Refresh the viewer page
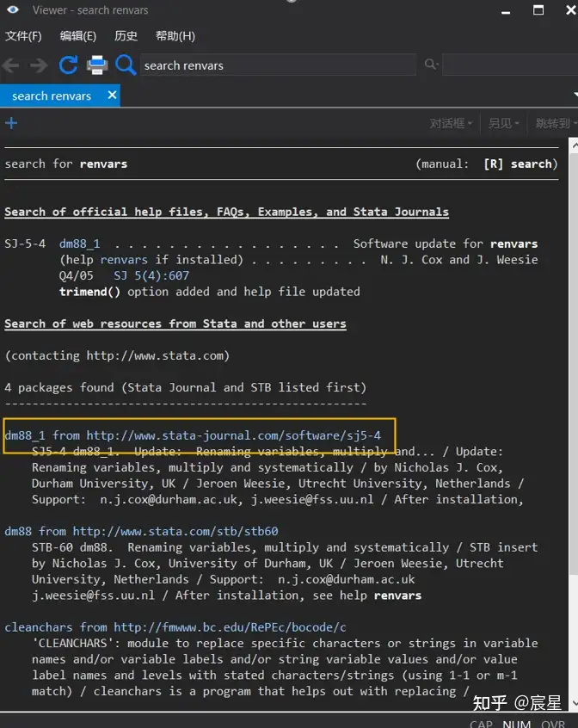This screenshot has width=578, height=728. point(68,65)
